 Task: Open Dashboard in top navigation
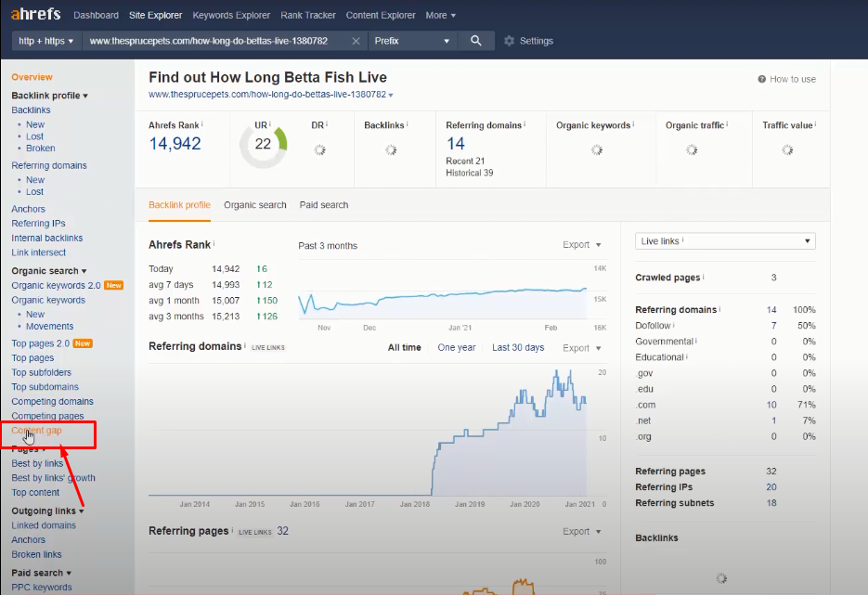[96, 16]
